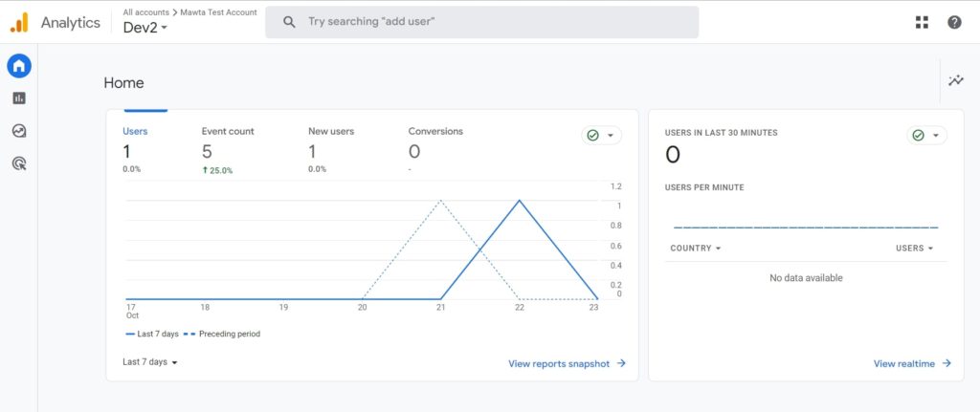The image size is (980, 412).
Task: Open data quality dropdown on realtime card
Action: 926,136
